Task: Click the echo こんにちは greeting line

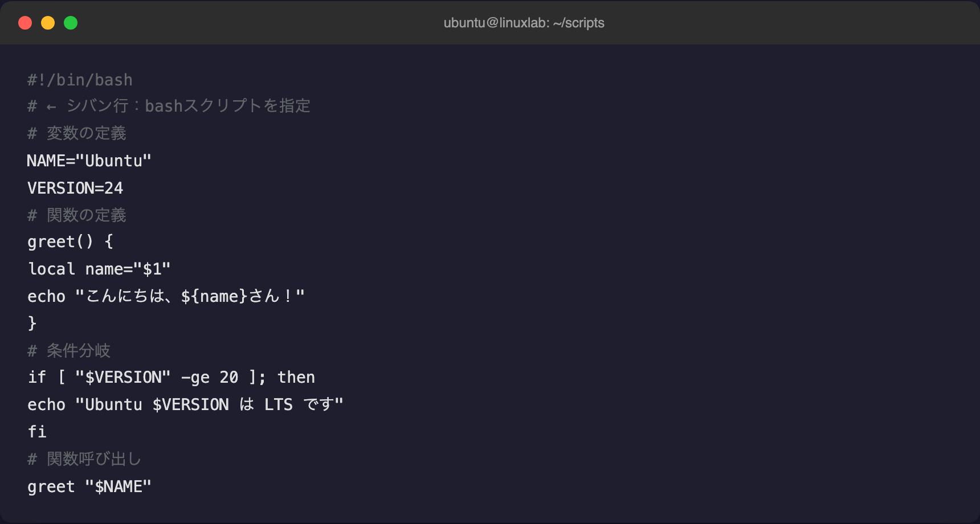Action: tap(166, 296)
